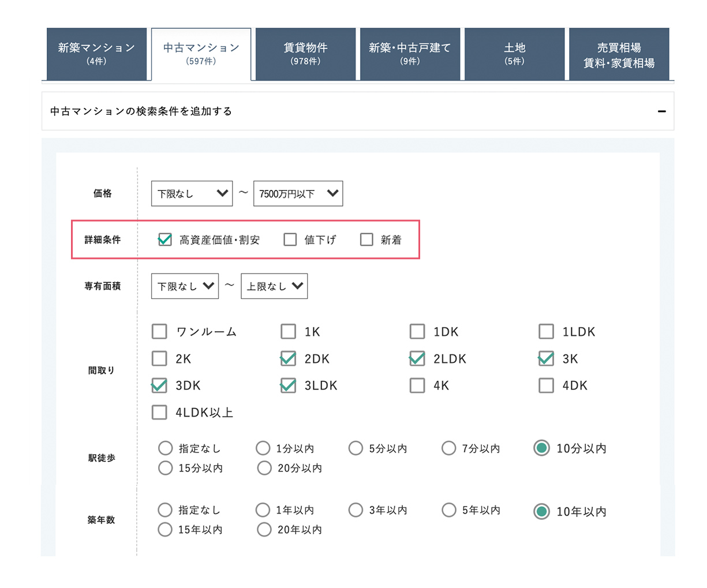This screenshot has height=588, width=707.
Task: Uncheck the 2DK layout checkbox
Action: coord(288,359)
